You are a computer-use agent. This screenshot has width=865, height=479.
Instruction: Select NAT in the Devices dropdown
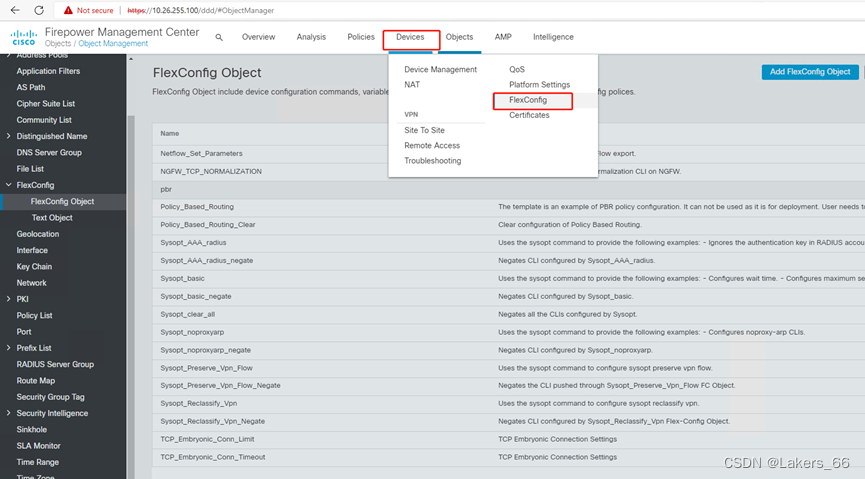click(x=412, y=84)
